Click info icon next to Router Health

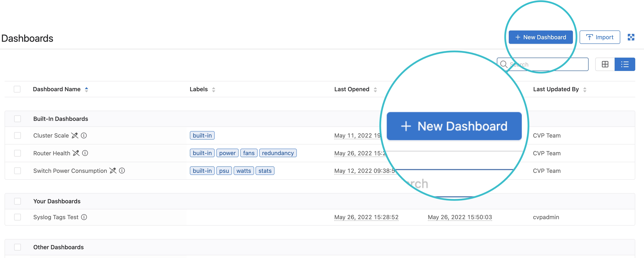pos(85,153)
